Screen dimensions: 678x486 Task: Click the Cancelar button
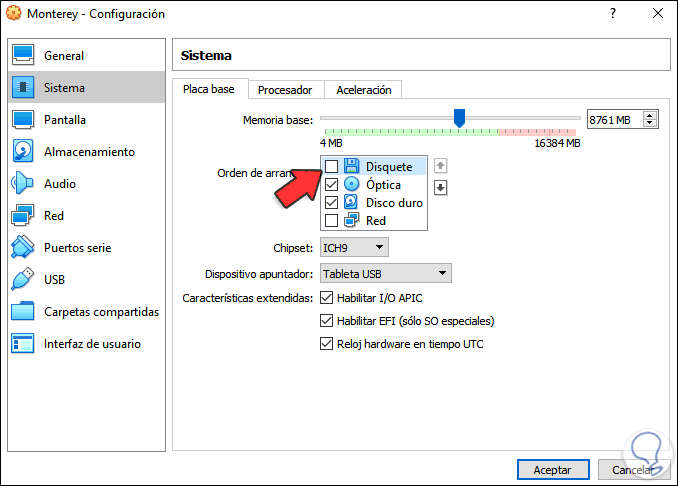pos(633,469)
